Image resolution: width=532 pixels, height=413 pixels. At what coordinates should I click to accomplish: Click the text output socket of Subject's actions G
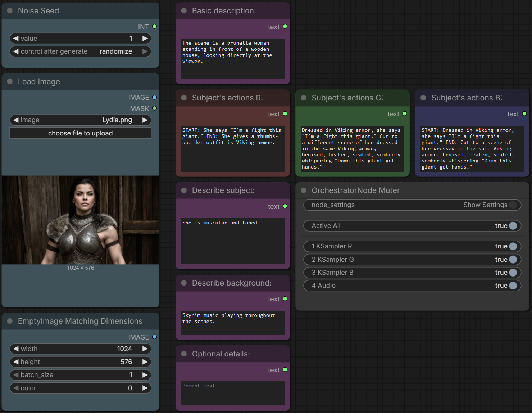click(x=405, y=114)
